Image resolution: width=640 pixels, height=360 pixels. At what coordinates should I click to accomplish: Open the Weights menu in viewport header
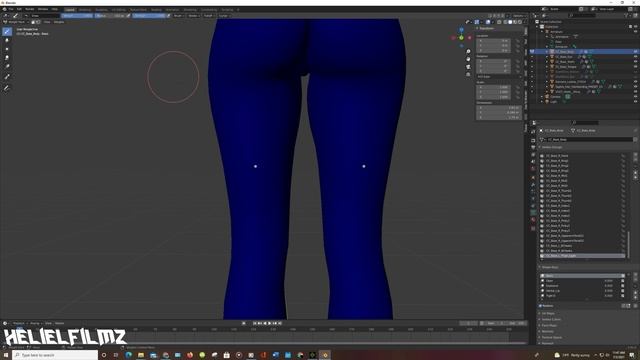pyautogui.click(x=59, y=22)
